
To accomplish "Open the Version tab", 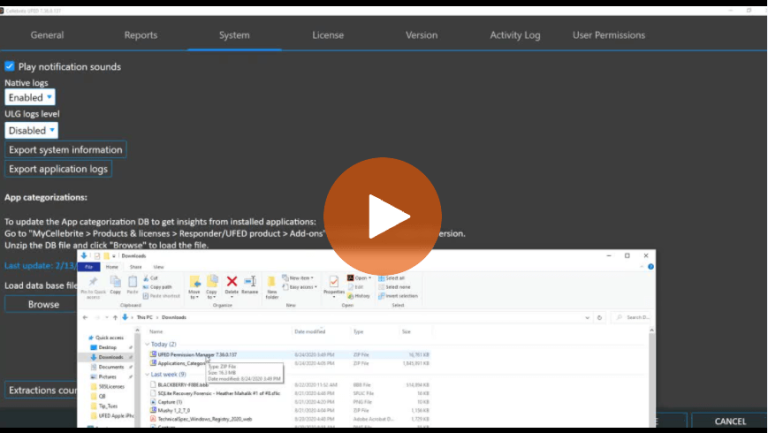I will (x=421, y=35).
